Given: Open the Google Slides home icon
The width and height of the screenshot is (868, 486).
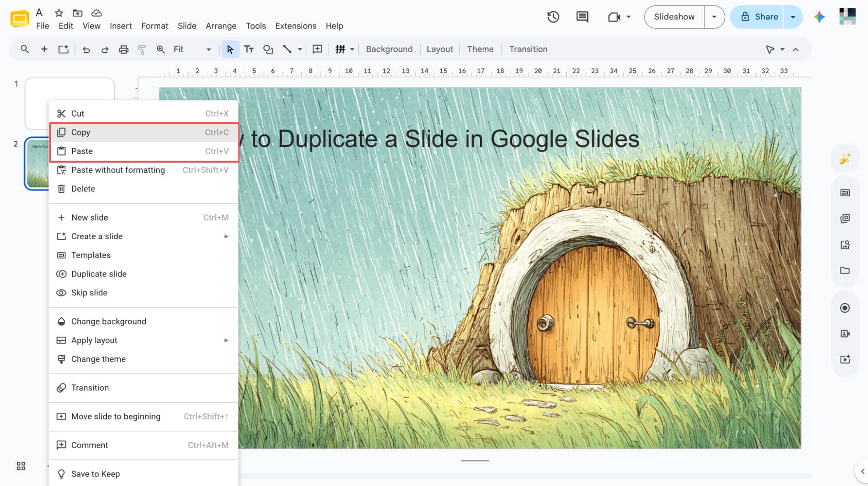Looking at the screenshot, I should [x=20, y=19].
